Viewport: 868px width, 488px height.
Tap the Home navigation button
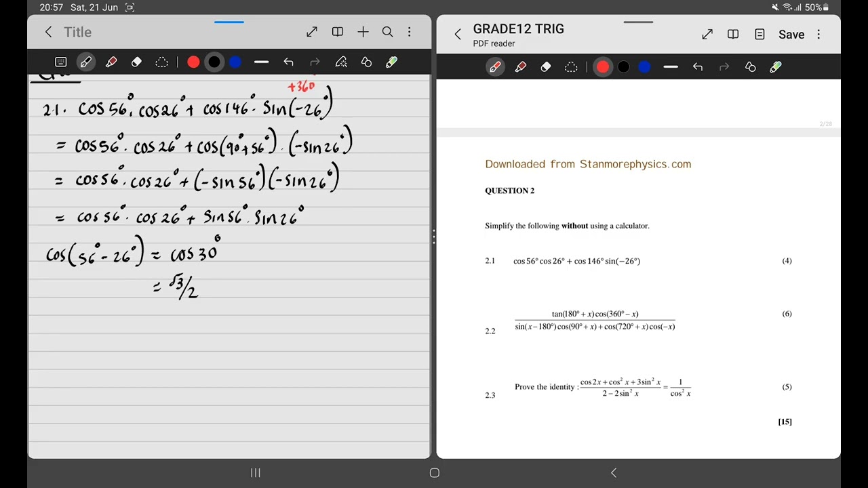tap(435, 472)
